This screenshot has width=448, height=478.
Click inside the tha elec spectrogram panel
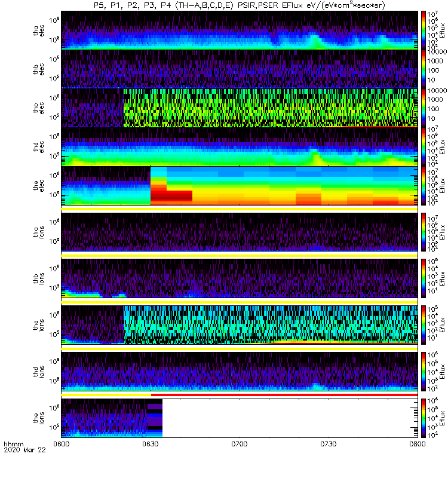[x=240, y=30]
